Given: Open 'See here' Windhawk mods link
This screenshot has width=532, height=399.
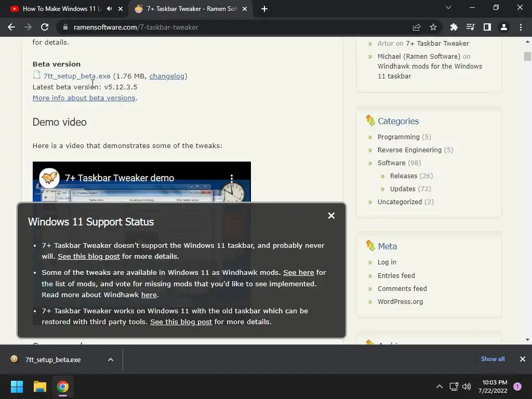Looking at the screenshot, I should pos(299,272).
